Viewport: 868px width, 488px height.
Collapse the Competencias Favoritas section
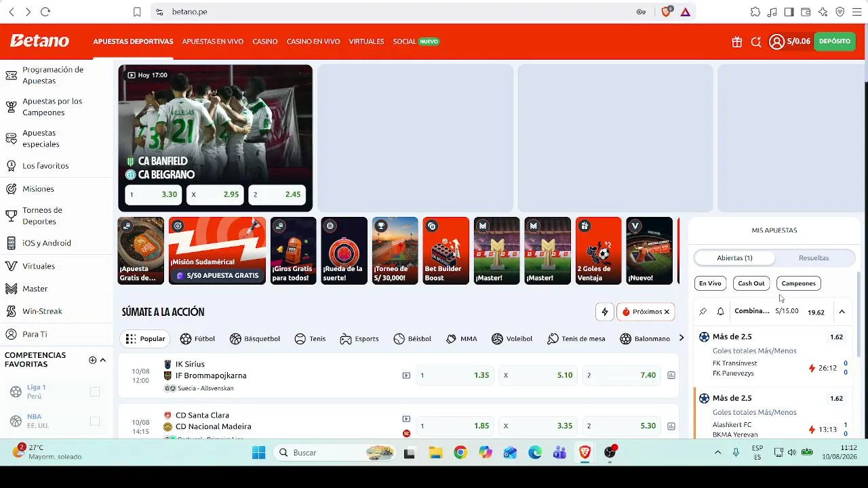[103, 360]
